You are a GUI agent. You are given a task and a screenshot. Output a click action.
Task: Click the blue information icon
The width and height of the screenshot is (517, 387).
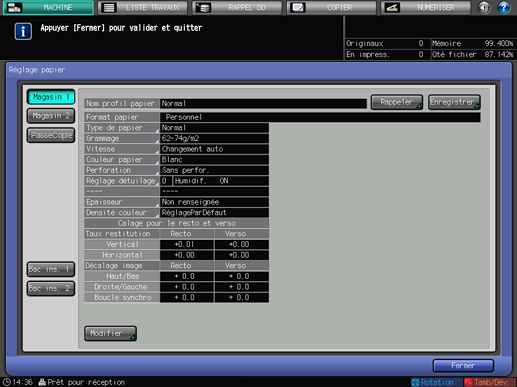pos(23,31)
